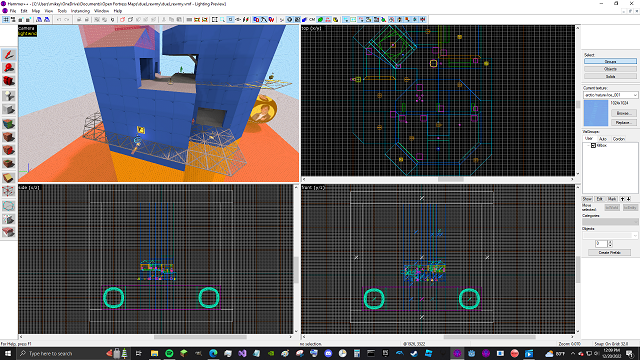640x360 pixels.
Task: Select the Magnify tool in left toolbar
Action: [x=9, y=68]
